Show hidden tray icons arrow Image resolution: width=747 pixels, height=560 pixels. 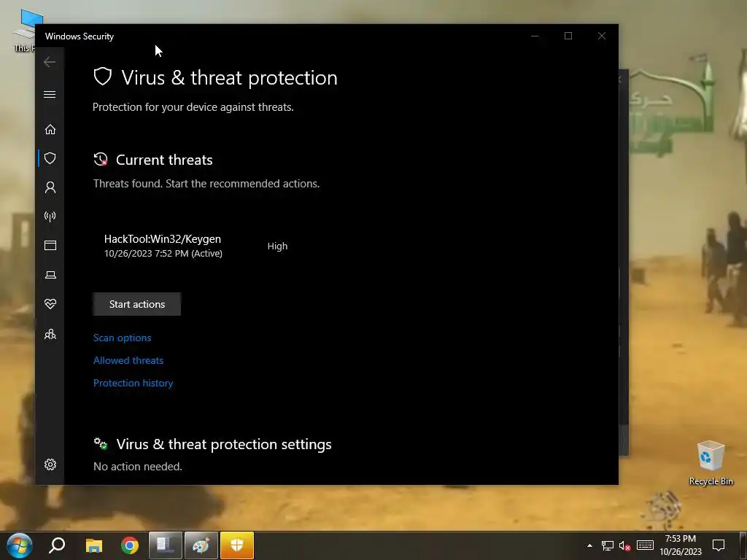589,545
